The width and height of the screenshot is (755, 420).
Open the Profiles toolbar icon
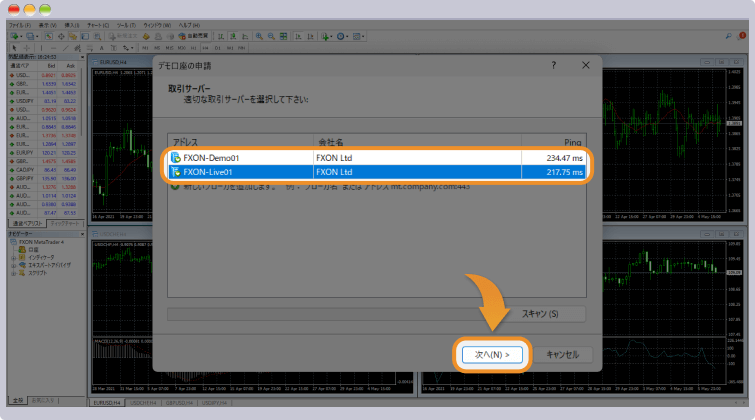[x=30, y=36]
